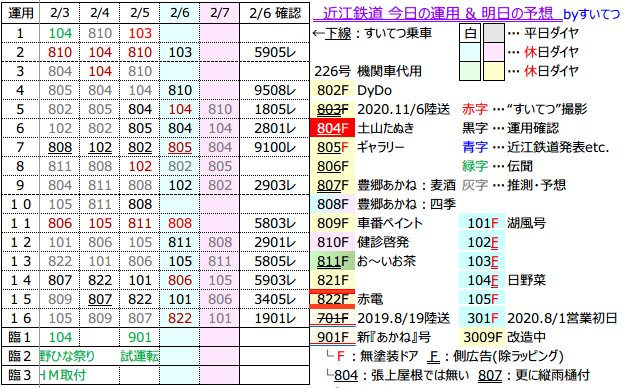This screenshot has width=629, height=388.
Task: Select the 102F train label
Action: pyautogui.click(x=483, y=242)
